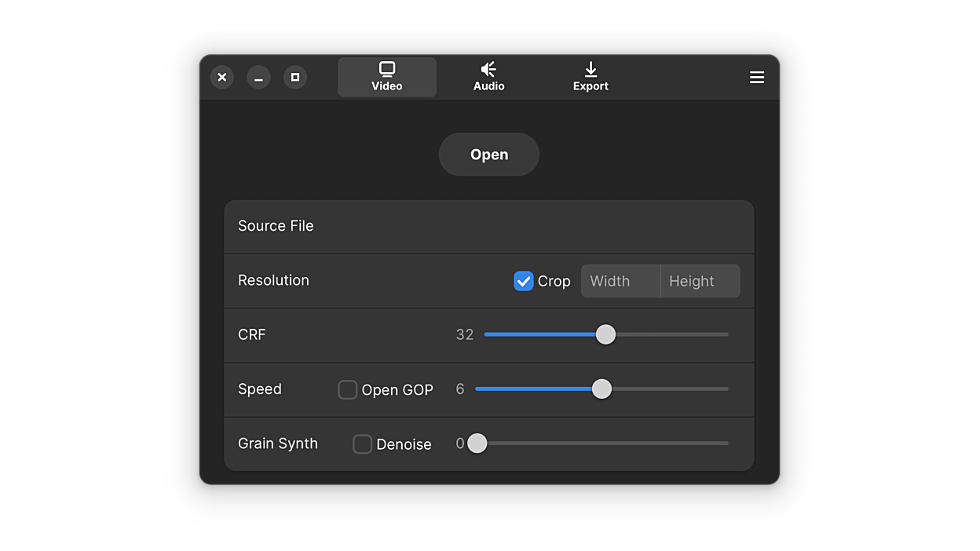Focus the Height input field
Viewport: 980px width, 551px height.
700,281
